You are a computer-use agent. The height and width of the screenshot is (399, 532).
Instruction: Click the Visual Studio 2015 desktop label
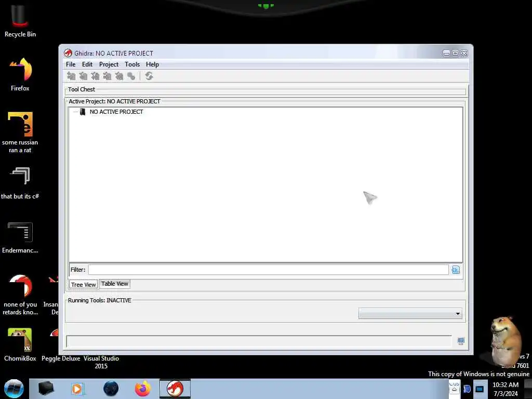(x=101, y=362)
